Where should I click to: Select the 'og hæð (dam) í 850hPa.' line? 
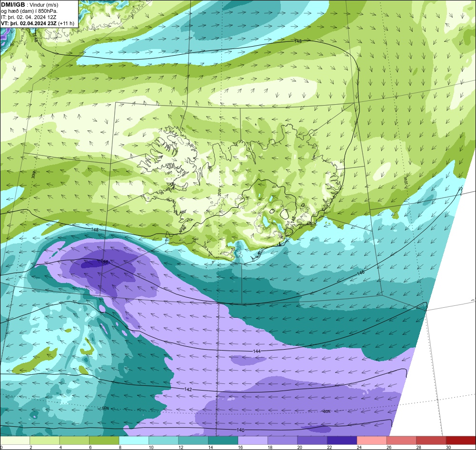pyautogui.click(x=29, y=11)
